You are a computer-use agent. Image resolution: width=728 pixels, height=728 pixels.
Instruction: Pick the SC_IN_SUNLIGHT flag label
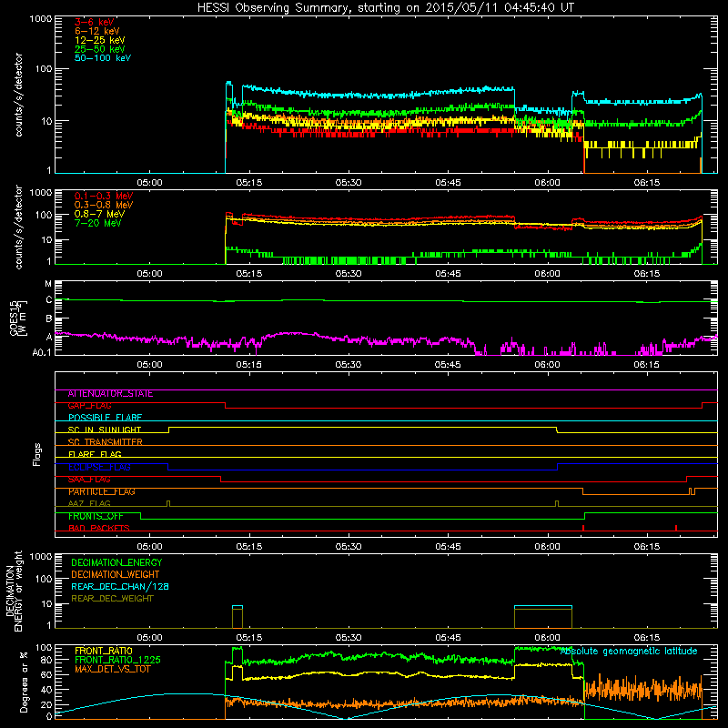coord(105,430)
